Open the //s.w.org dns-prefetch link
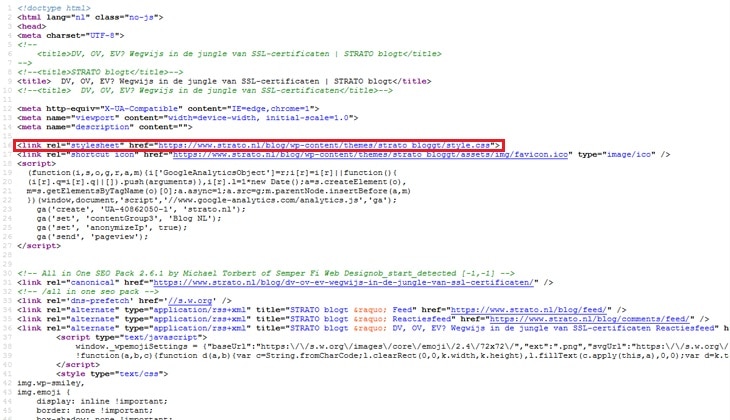This screenshot has width=730, height=420. [190, 301]
